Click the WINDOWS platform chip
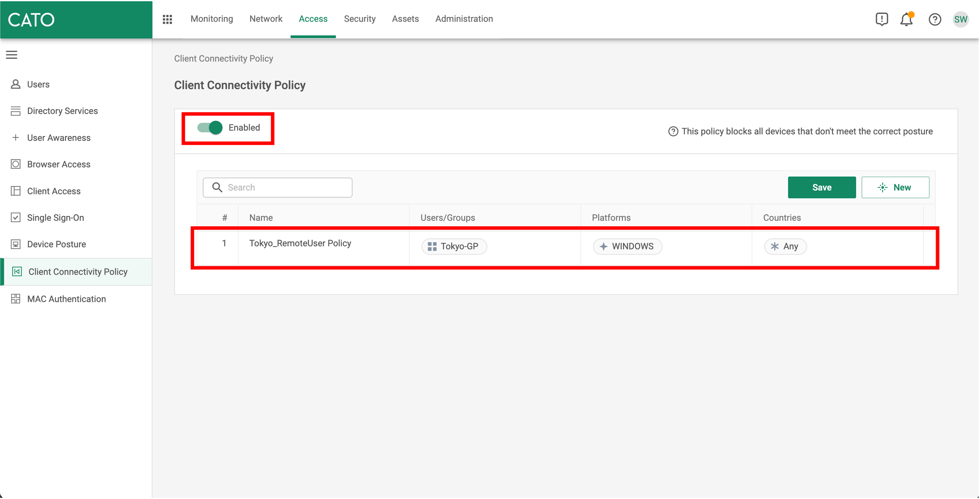The height and width of the screenshot is (499, 980). click(x=627, y=246)
